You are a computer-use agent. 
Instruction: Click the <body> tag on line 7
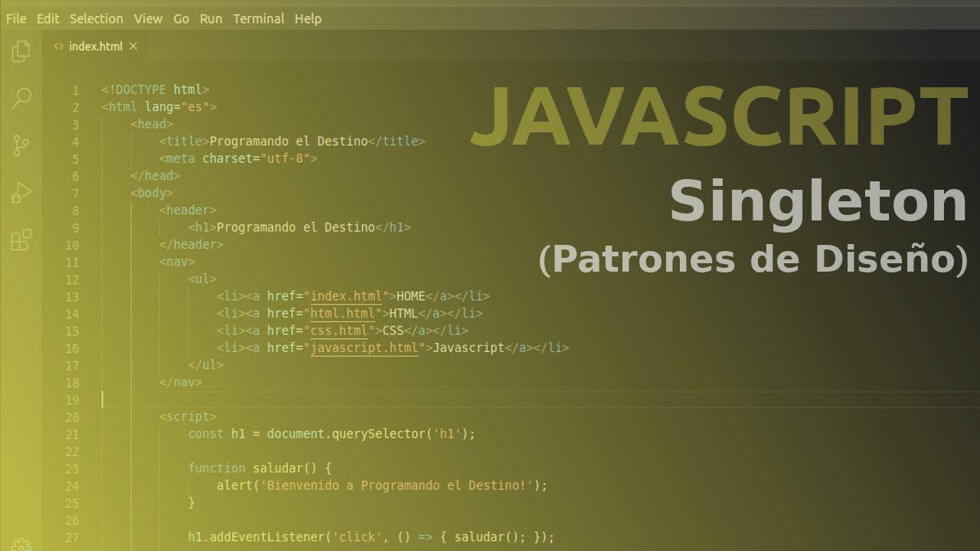pos(152,193)
